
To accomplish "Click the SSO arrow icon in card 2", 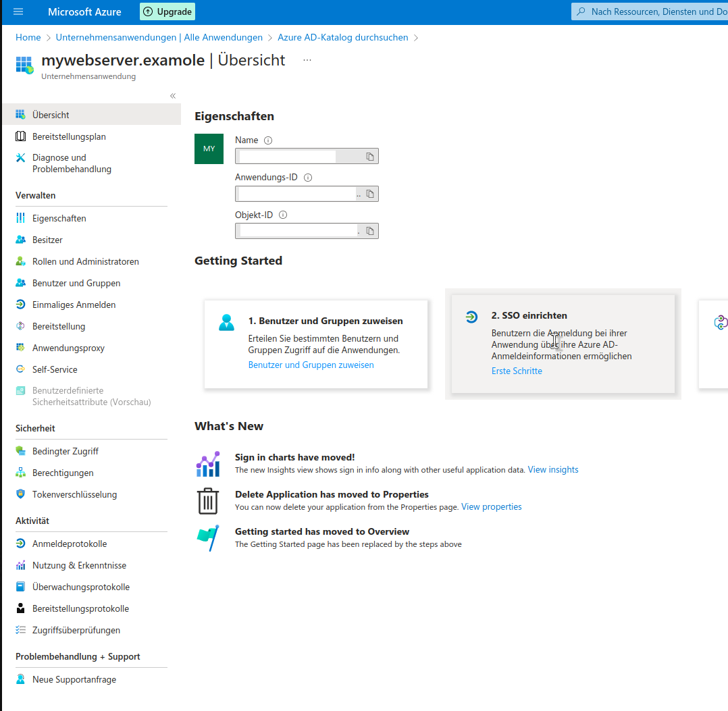I will [x=471, y=317].
